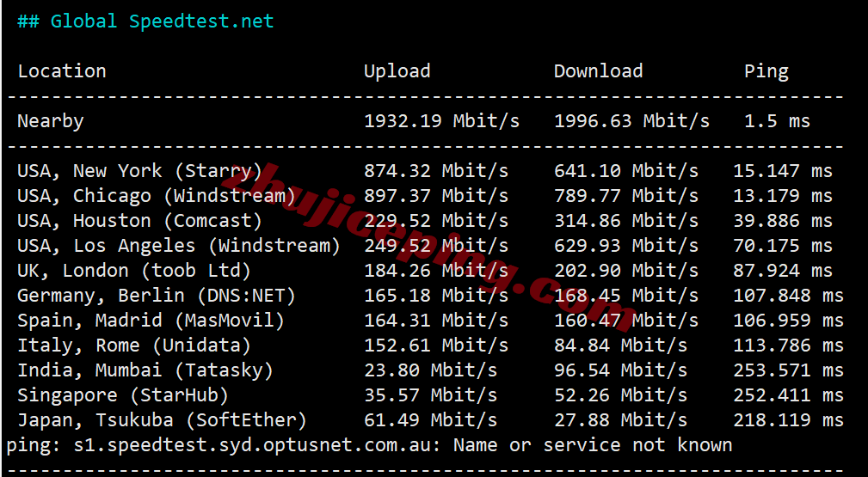The image size is (868, 477).
Task: Click the "Germany, Berlin (DNS:NET)" location
Action: pyautogui.click(x=157, y=296)
